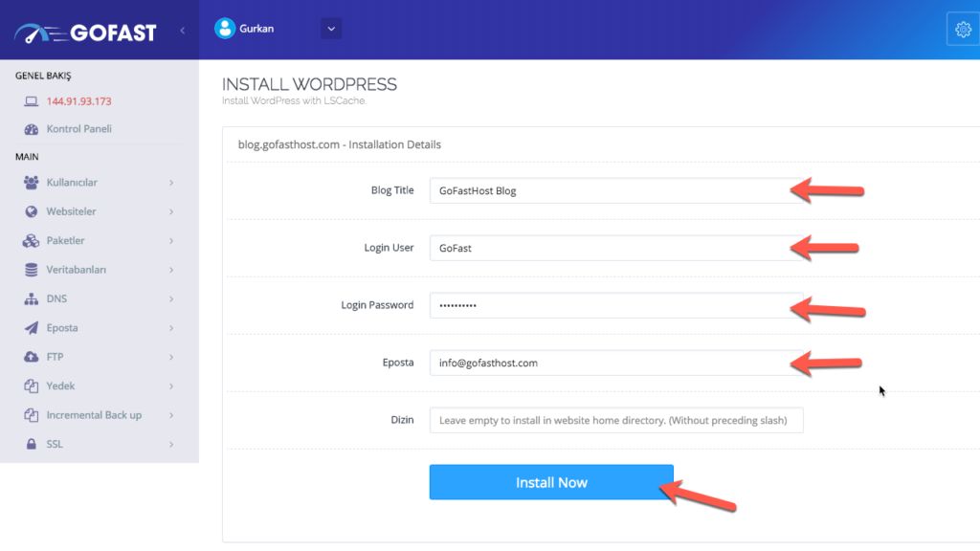
Task: Open the user dropdown next to Gurkan
Action: pos(331,29)
